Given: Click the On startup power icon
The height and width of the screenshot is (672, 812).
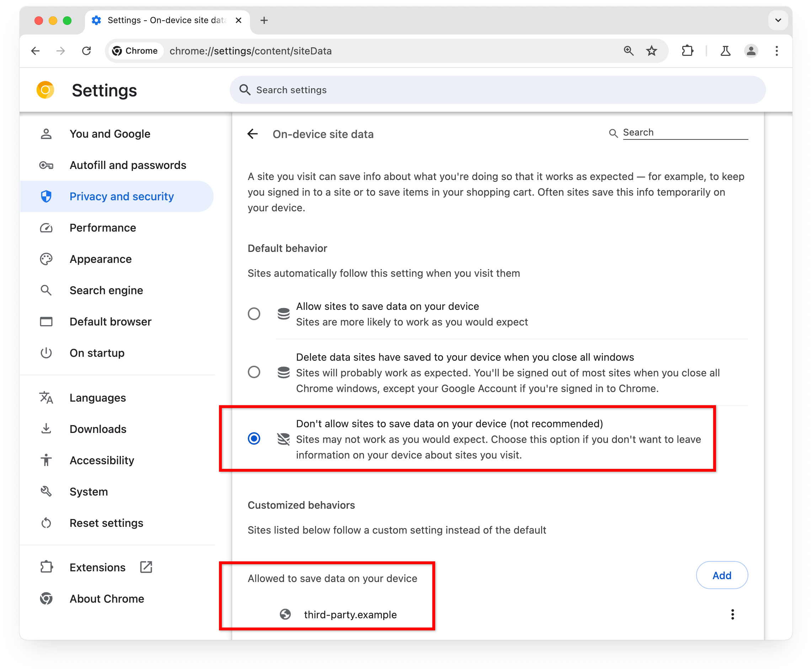Looking at the screenshot, I should click(46, 353).
